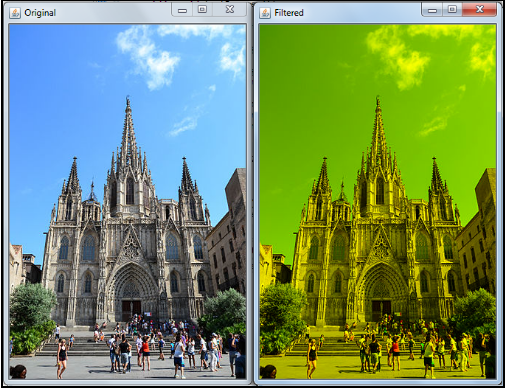This screenshot has width=505, height=388.
Task: Maximize the Filtered window
Action: 452,10
